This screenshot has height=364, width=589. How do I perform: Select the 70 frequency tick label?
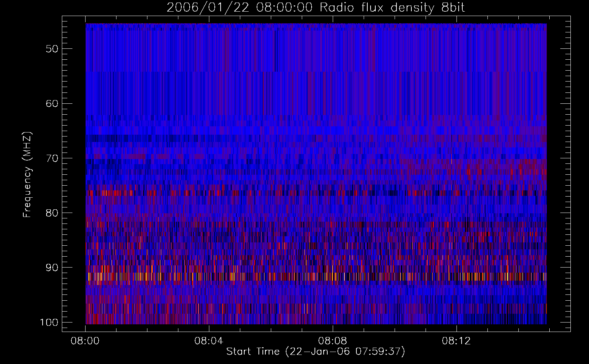(x=52, y=158)
